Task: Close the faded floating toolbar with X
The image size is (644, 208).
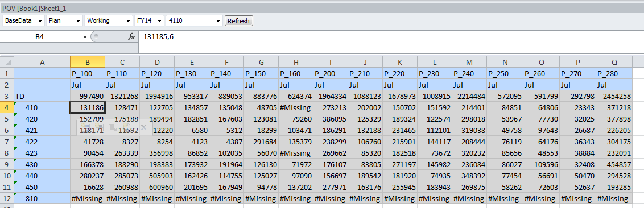Action: pos(144,127)
